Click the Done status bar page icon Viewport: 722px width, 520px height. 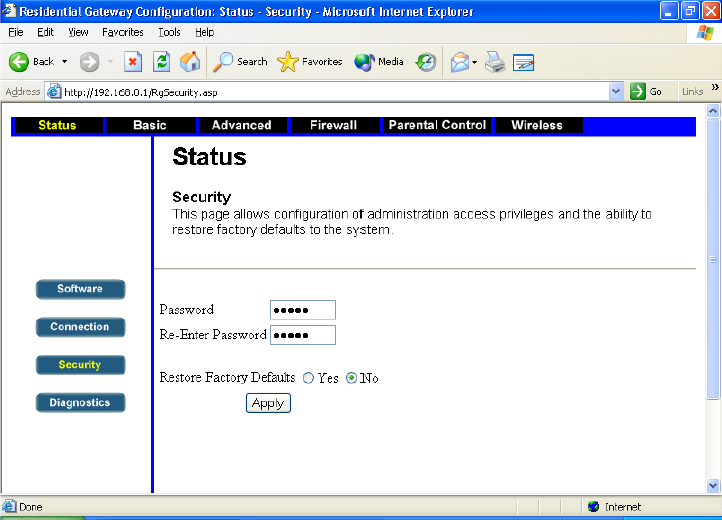9,506
